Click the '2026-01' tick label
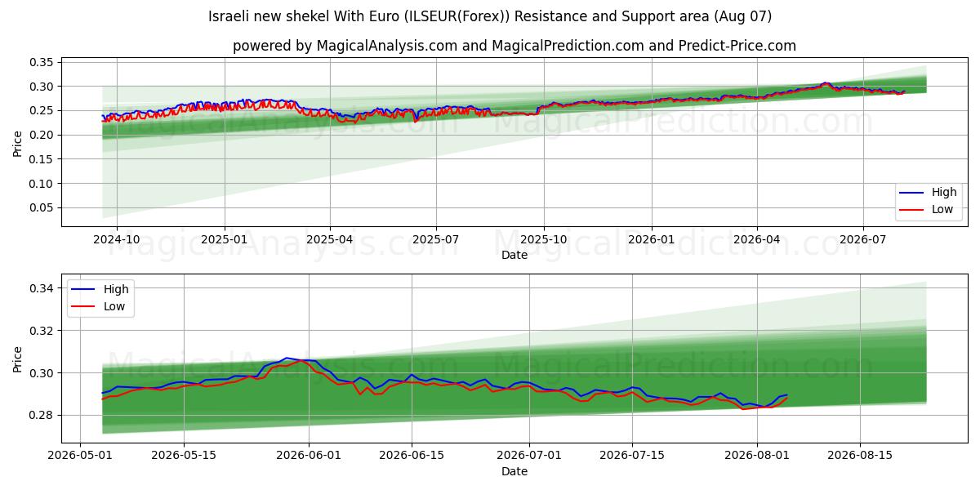 [652, 239]
